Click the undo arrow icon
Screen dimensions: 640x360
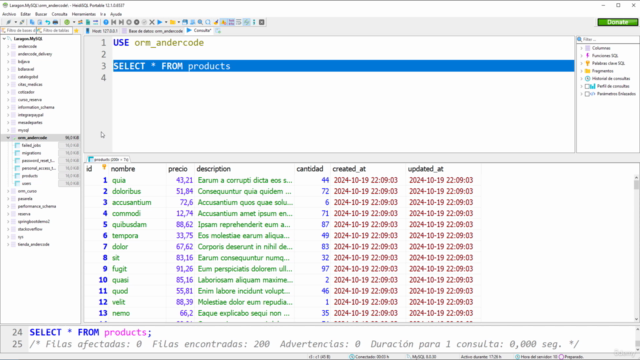click(x=47, y=22)
